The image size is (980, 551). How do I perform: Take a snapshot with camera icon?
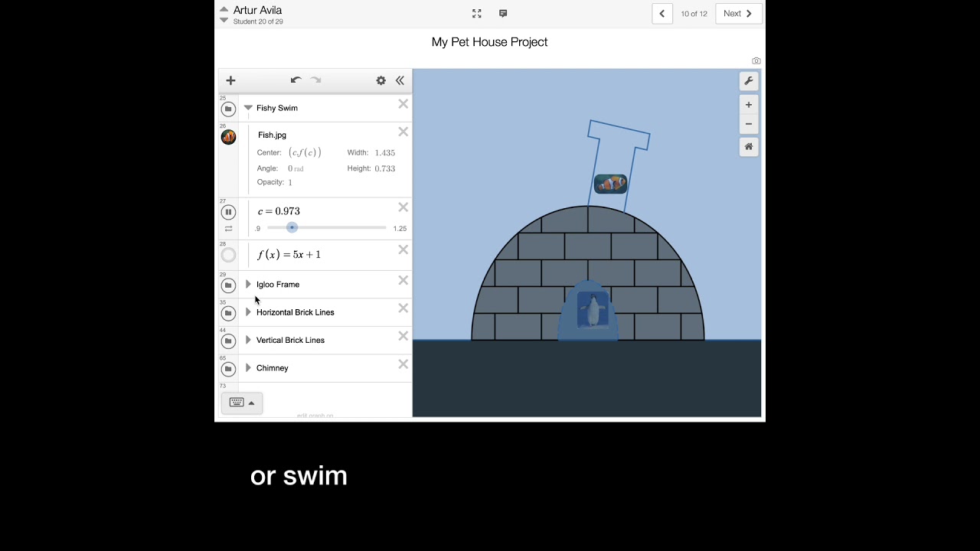pos(756,60)
